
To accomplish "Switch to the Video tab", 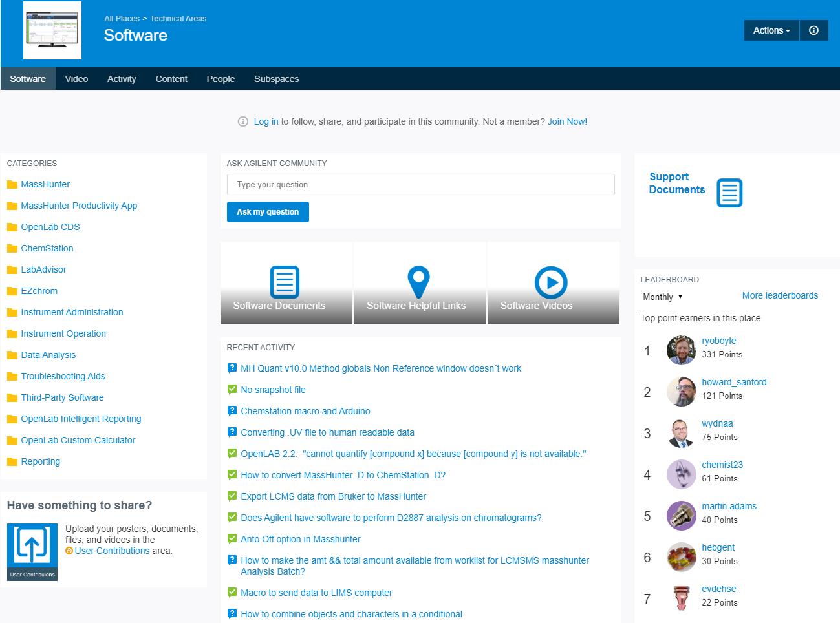I will (76, 79).
